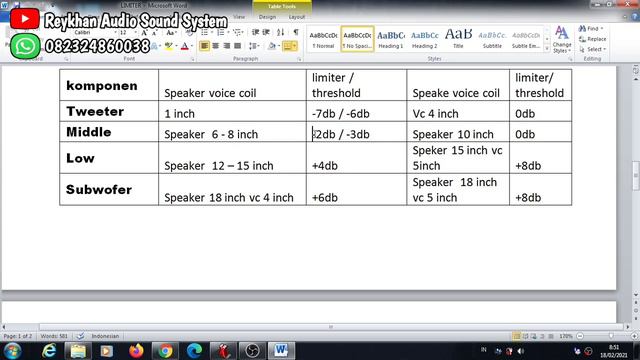Open Paragraph dialog launcher
Viewport: 640px width, 360px height.
(x=299, y=59)
